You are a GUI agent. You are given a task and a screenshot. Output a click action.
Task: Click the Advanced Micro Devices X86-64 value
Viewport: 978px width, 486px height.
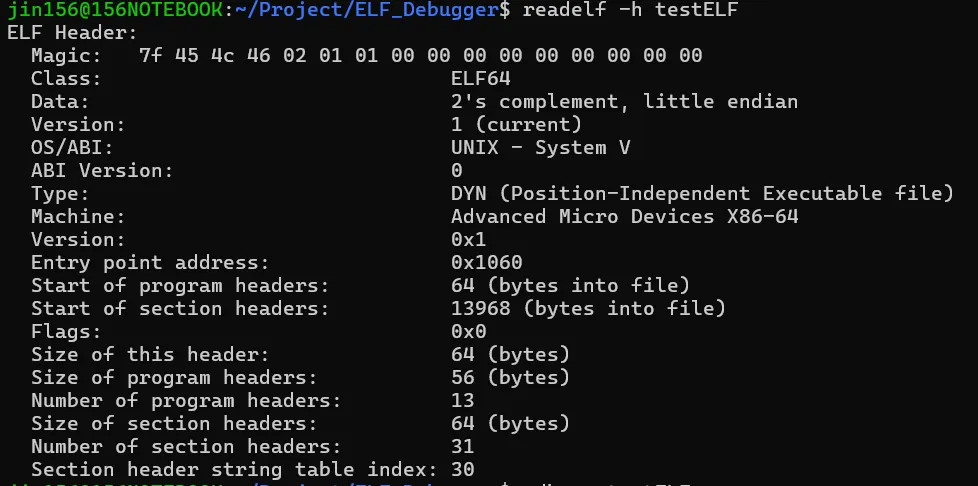[624, 216]
